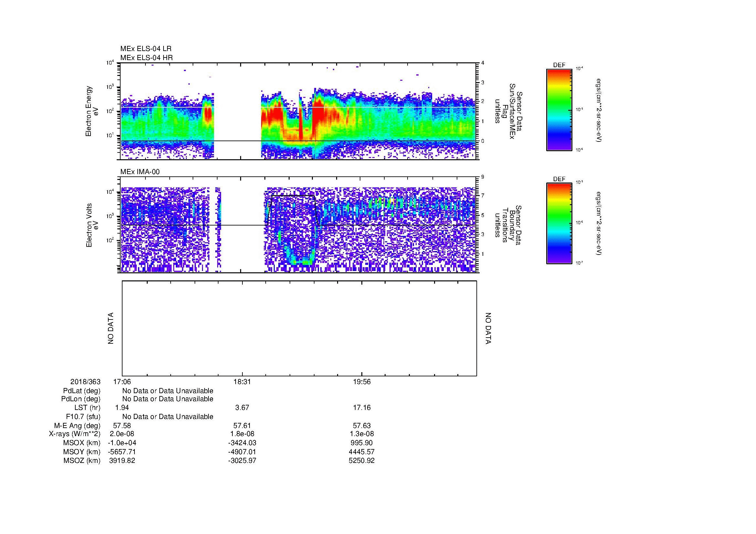Image resolution: width=756 pixels, height=534 pixels.
Task: Click the PdLon No Data or Data Unavailable text
Action: 168,399
